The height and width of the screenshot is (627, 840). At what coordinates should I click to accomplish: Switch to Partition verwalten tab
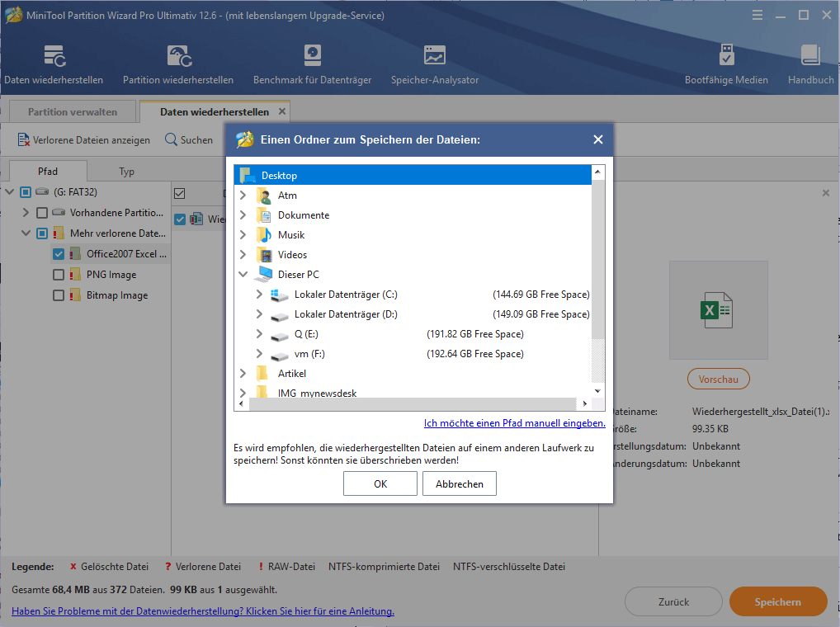coord(73,111)
